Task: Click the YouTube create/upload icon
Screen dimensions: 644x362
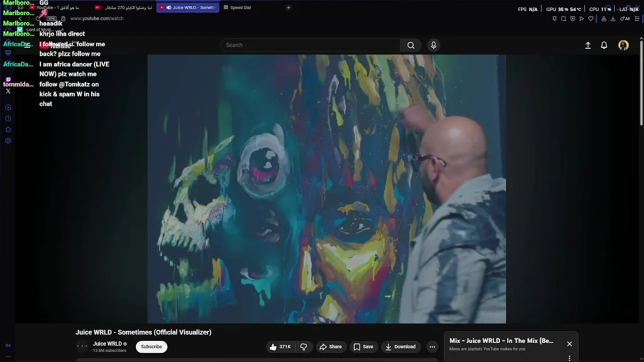Action: 588,45
